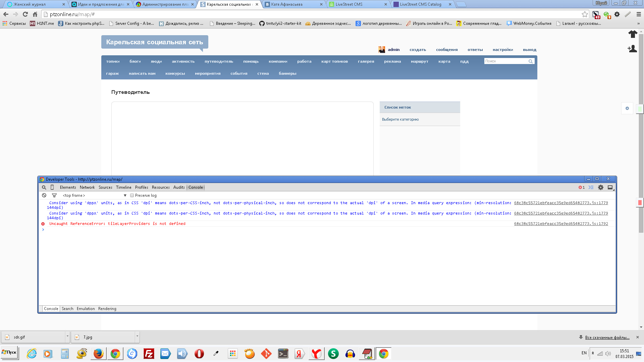Open the сообщения link
The image size is (644, 362).
(447, 50)
